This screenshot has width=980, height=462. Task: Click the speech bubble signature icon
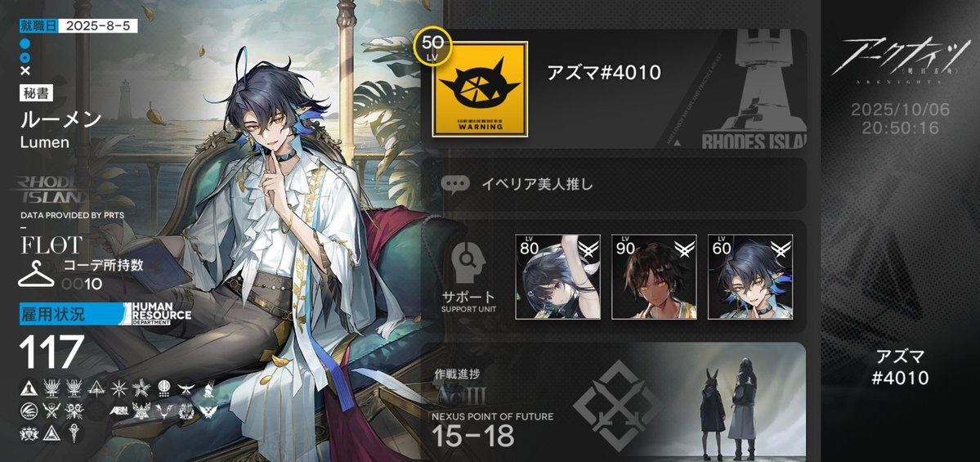click(455, 184)
